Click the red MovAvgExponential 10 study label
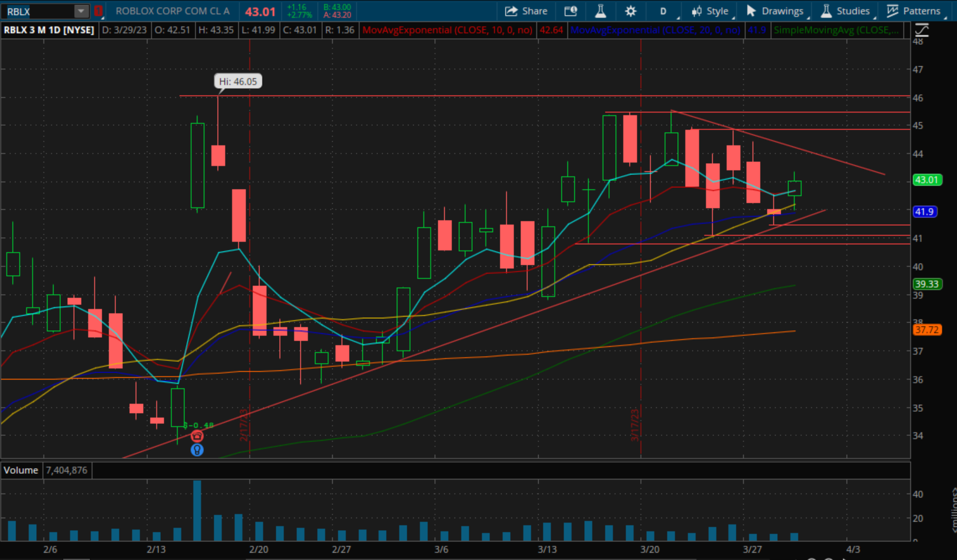The height and width of the screenshot is (560, 957). 447,30
